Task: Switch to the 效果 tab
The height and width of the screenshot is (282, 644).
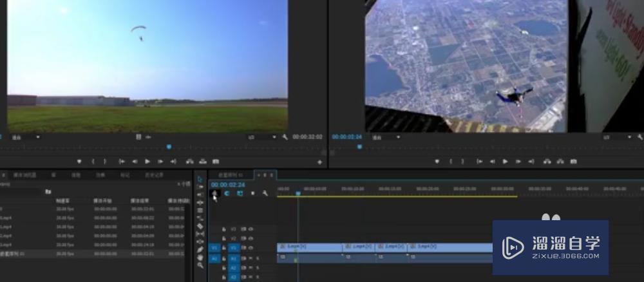Action: [x=100, y=175]
